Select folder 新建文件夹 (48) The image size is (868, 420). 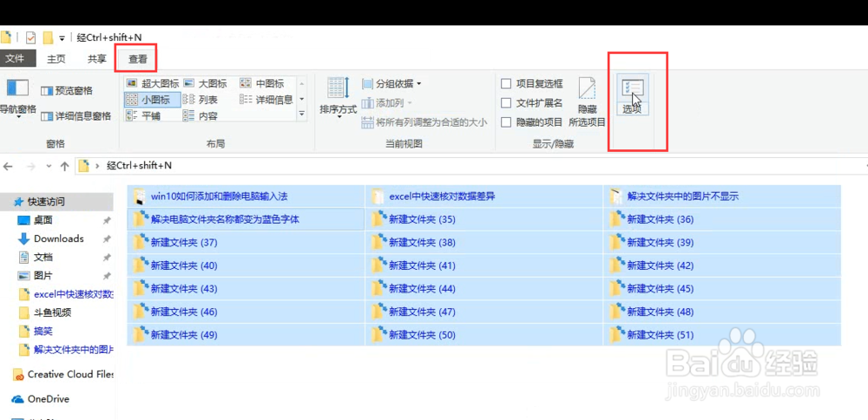pos(722,312)
